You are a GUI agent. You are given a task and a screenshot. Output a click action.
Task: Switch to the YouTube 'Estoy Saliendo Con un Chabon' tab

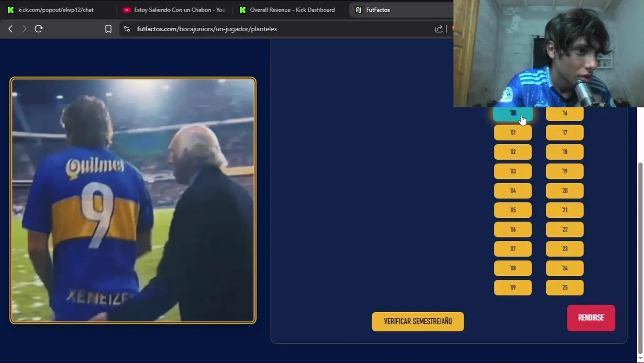(x=174, y=10)
